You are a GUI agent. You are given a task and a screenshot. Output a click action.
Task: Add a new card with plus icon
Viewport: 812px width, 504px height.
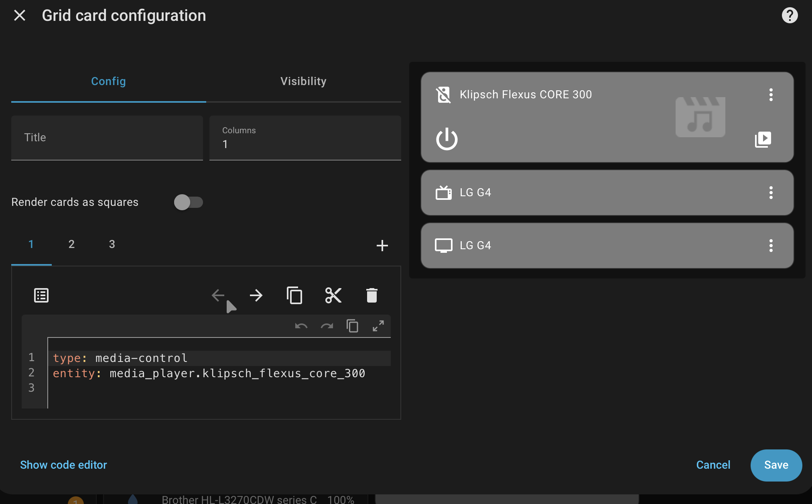(x=382, y=245)
